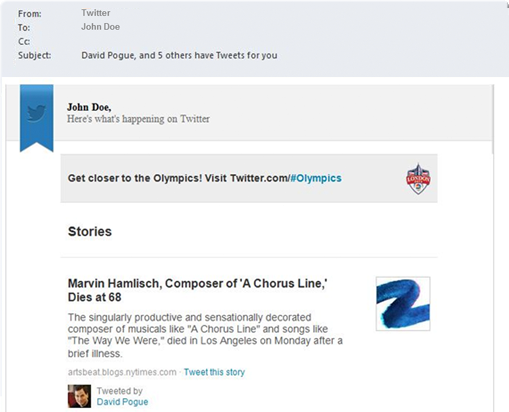The image size is (509, 412).
Task: Click the 'Tweet this story' link
Action: [214, 372]
